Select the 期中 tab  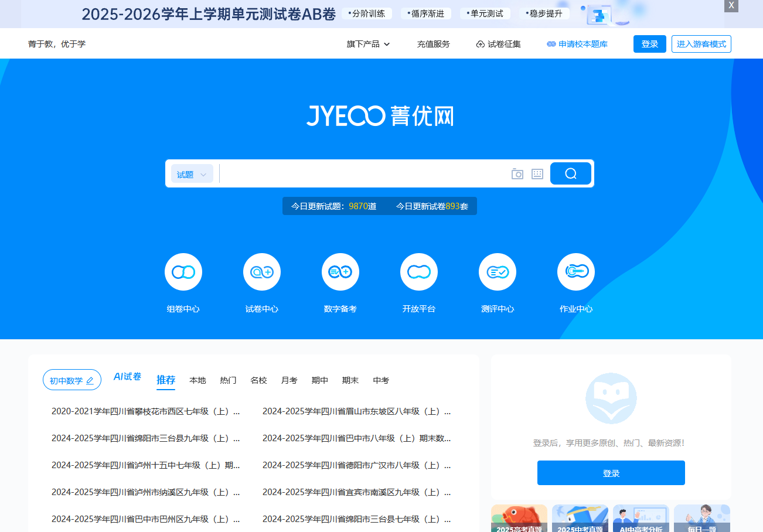click(x=320, y=380)
